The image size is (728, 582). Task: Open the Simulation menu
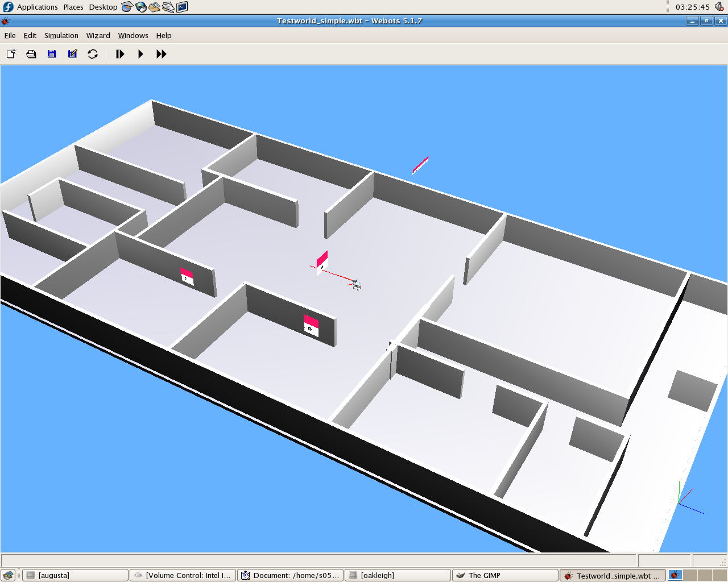point(61,35)
